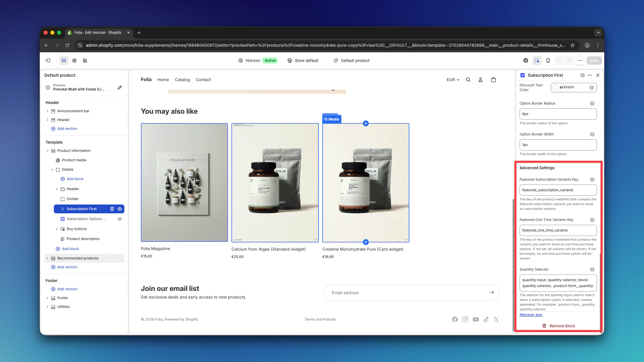Expand the Announcement bar section
Viewport: 644px width, 362px height.
pos(47,111)
